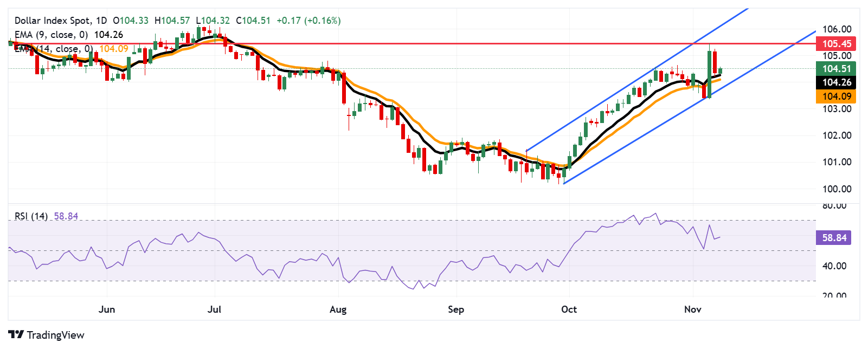Expand the RSI (14) indicator legend
The height and width of the screenshot is (349, 868).
click(x=31, y=216)
